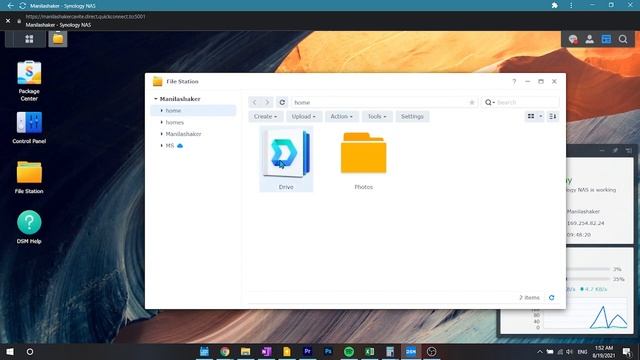Open Photoshop from Windows taskbar

click(328, 351)
